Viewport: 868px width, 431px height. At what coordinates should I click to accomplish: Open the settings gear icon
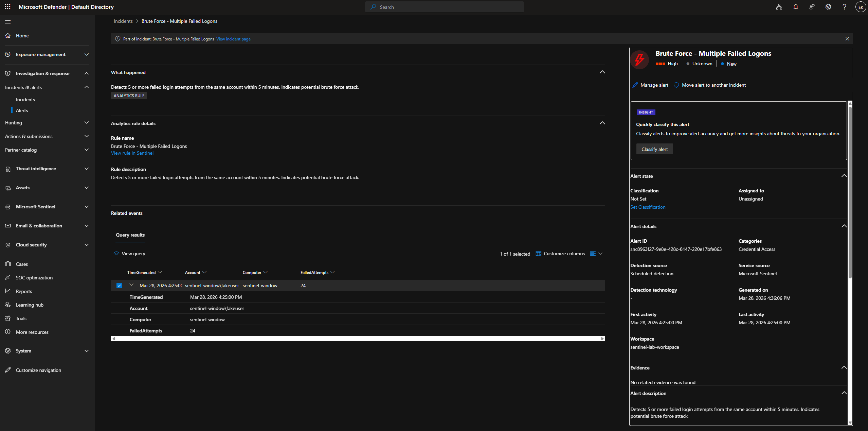828,7
